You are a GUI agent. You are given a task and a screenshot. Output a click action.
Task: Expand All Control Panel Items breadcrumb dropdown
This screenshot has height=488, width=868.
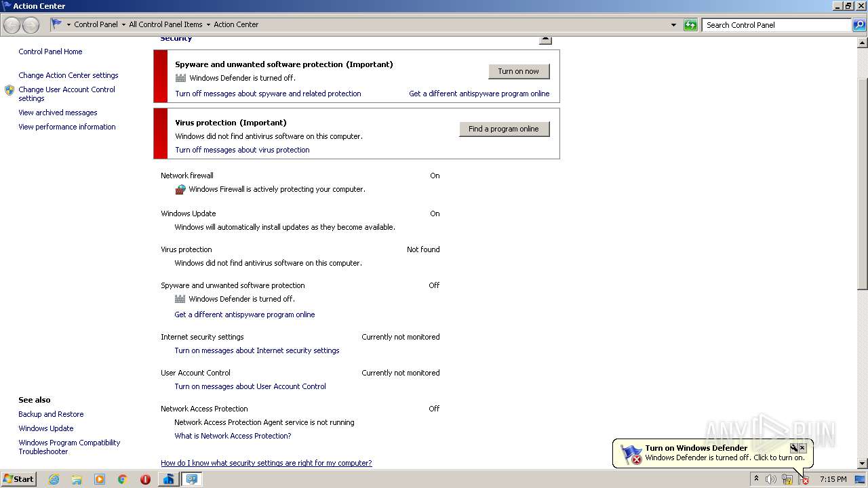[208, 25]
